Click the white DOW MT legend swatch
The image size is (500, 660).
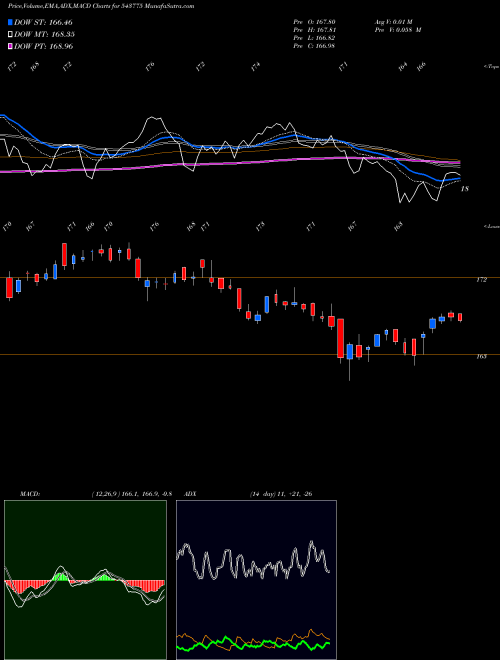tap(10, 34)
